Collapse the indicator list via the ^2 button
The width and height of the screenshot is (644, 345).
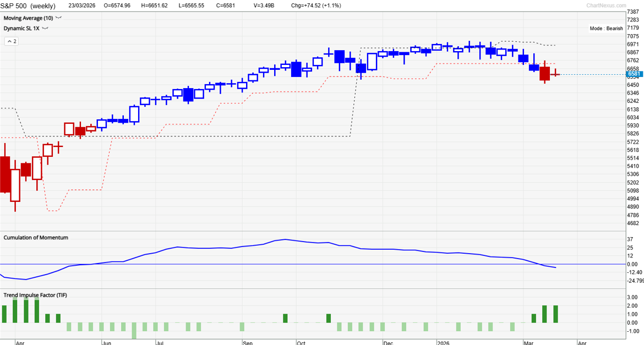10,40
